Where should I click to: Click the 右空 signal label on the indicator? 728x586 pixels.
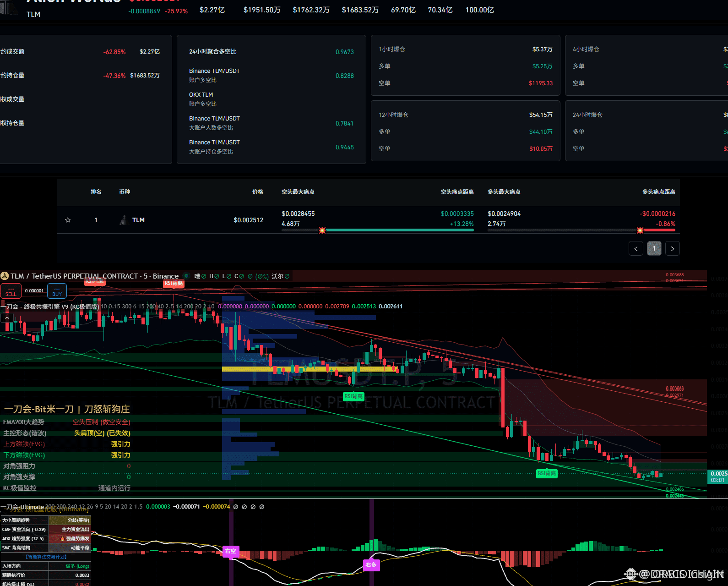[x=230, y=551]
